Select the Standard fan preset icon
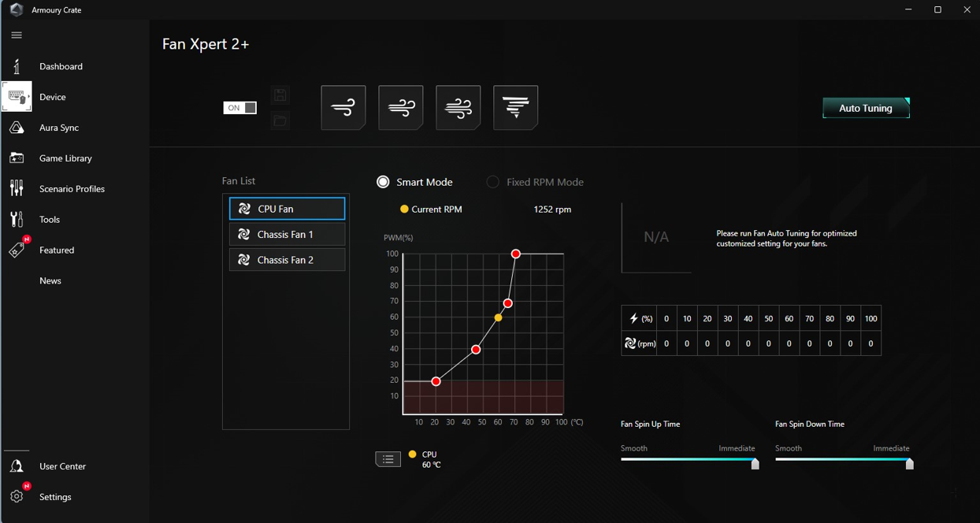Screen dimensions: 980x523 click(x=401, y=108)
